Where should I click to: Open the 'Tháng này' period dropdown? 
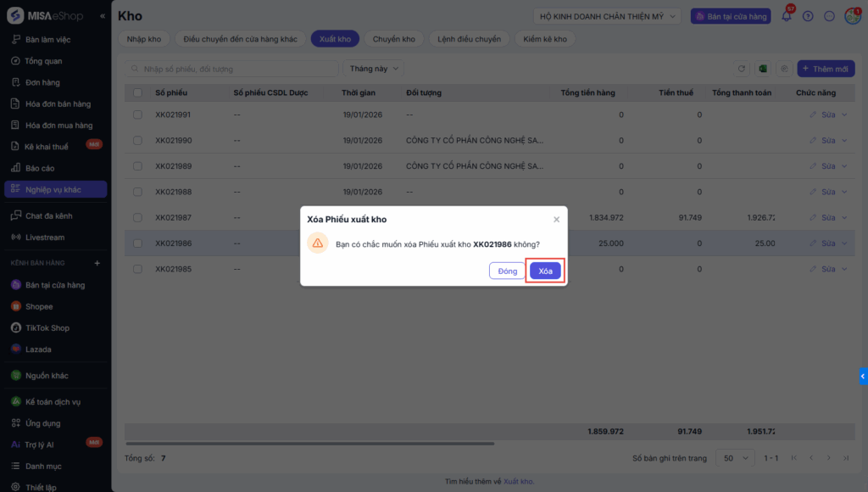pyautogui.click(x=373, y=69)
